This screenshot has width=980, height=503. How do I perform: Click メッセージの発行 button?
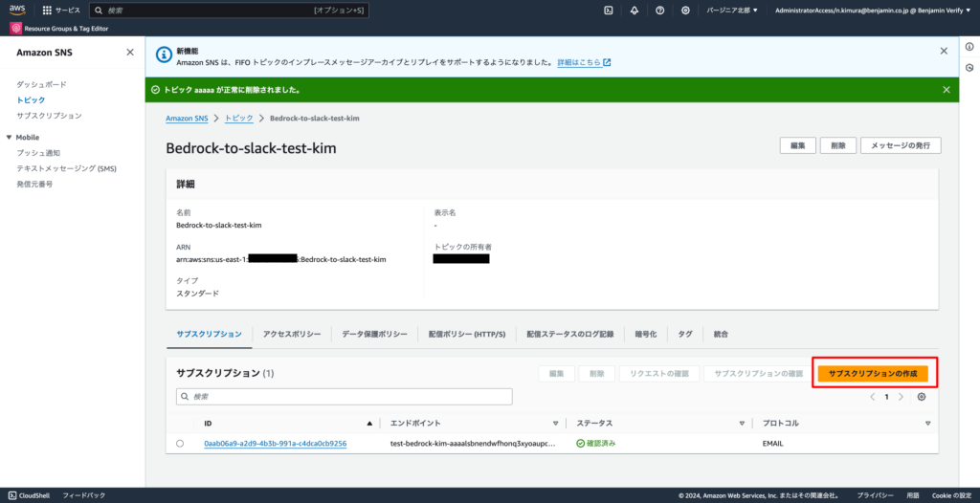pyautogui.click(x=901, y=145)
